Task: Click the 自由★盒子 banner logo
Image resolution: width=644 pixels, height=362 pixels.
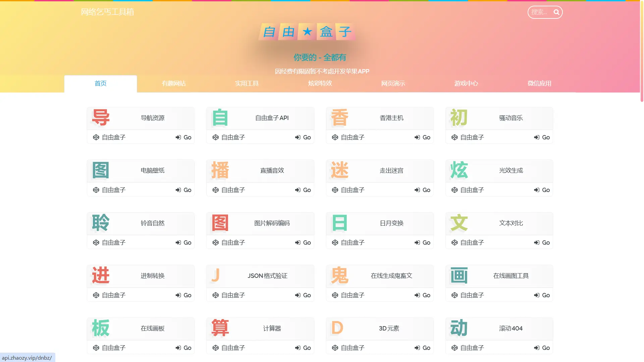Action: click(307, 32)
